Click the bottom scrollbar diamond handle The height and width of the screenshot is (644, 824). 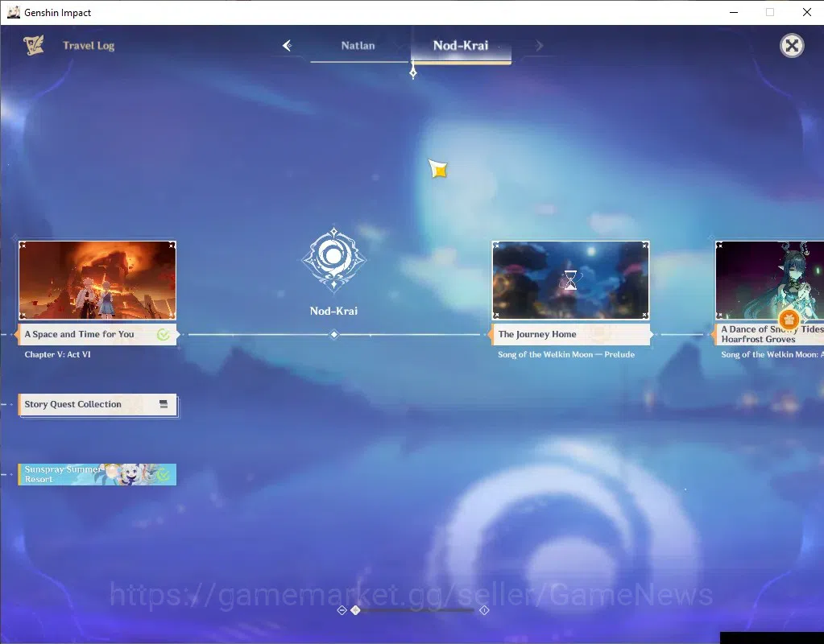click(x=356, y=610)
